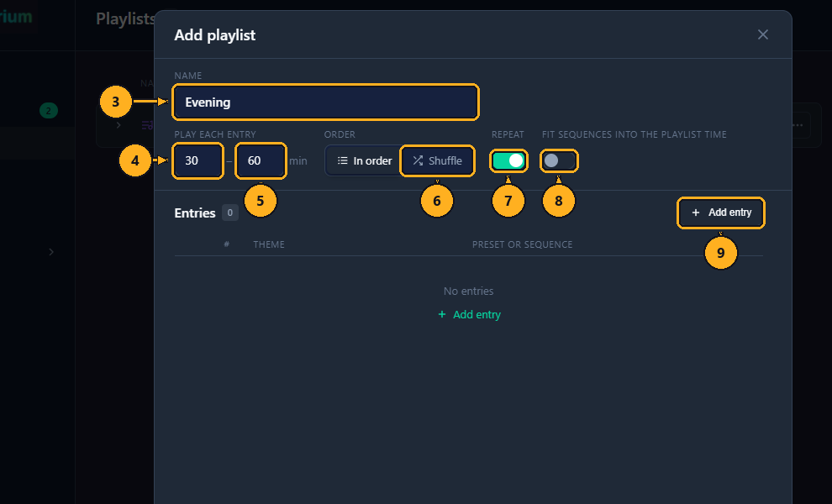
Task: Click the maximum duration field showing 60
Action: [x=261, y=160]
